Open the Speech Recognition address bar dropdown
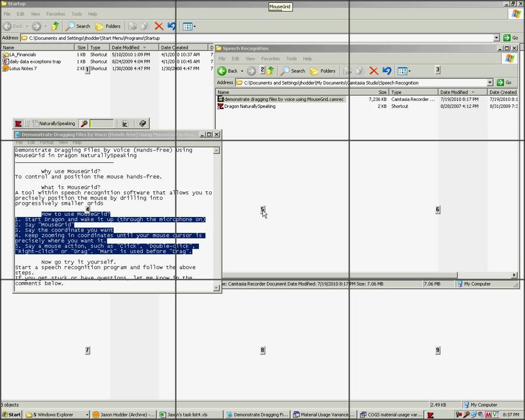This screenshot has width=525, height=420. click(490, 82)
